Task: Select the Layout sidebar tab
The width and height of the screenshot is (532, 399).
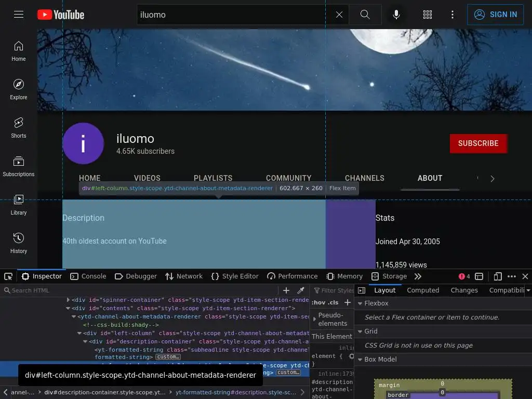Action: pyautogui.click(x=385, y=290)
